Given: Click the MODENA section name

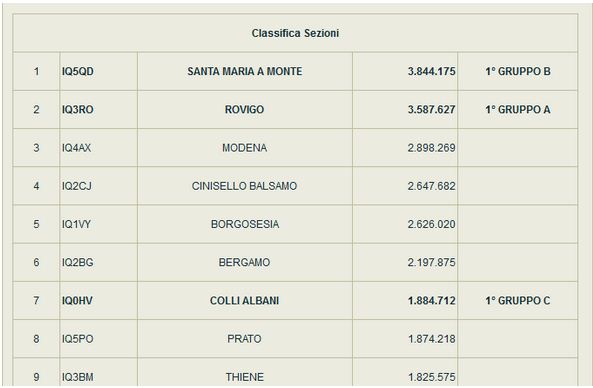Looking at the screenshot, I should click(245, 148).
